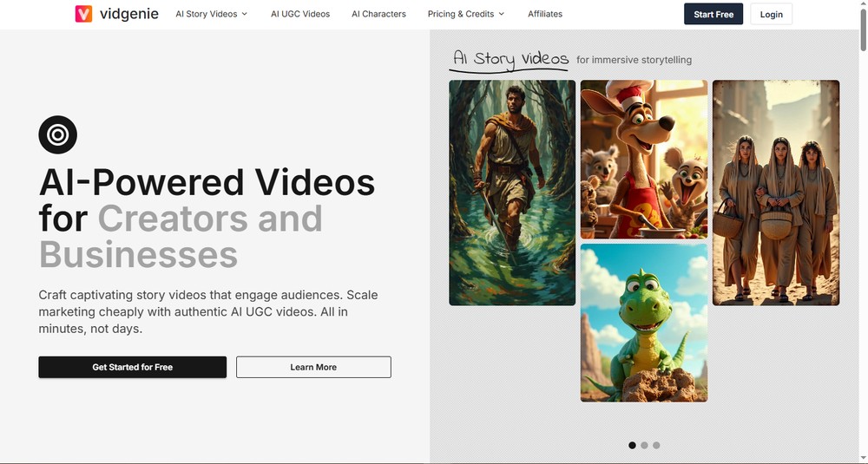Screen dimensions: 868x464
Task: Expand the AI Story Videos dropdown chevron
Action: coord(245,15)
